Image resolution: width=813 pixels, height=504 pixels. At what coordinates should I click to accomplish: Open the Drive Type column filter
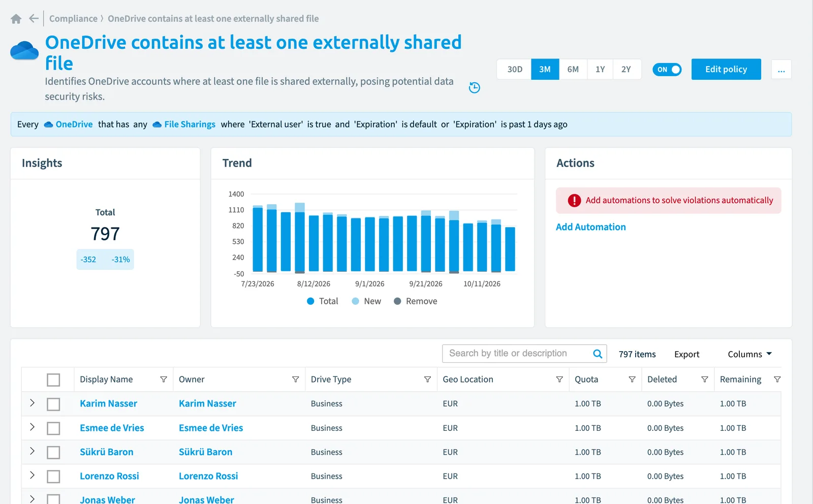(427, 380)
